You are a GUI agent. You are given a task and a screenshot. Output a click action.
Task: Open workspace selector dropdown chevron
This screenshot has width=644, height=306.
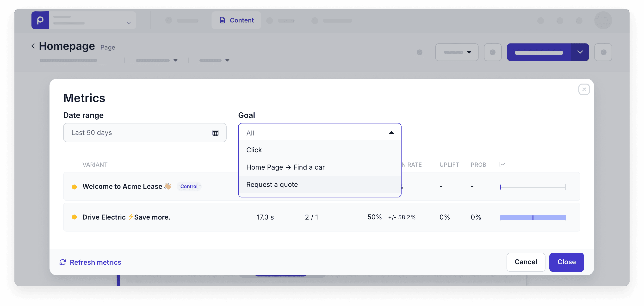coord(129,23)
